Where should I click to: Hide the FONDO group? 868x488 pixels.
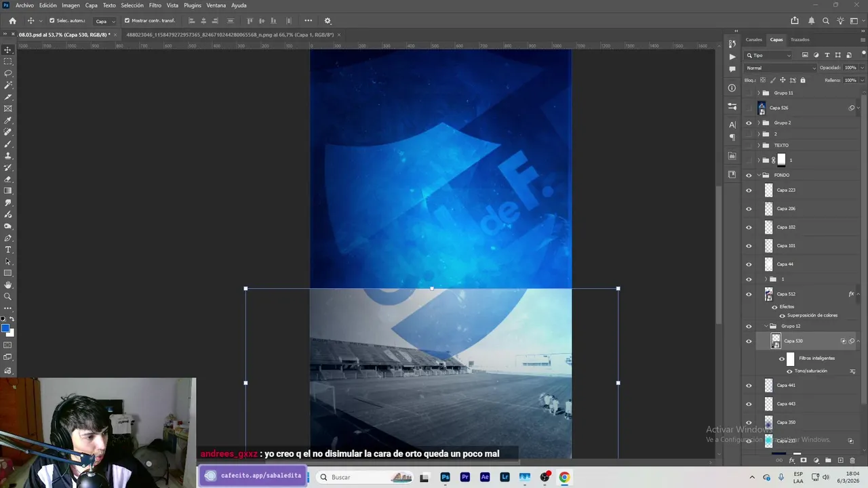click(x=749, y=175)
